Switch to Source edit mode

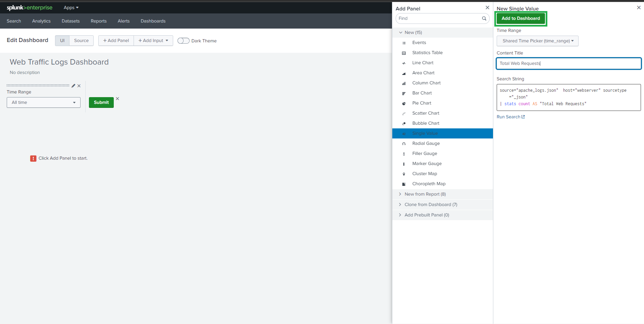tap(82, 41)
